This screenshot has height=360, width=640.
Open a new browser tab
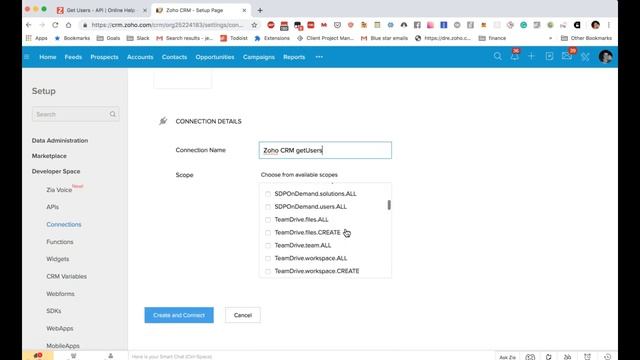[x=260, y=10]
